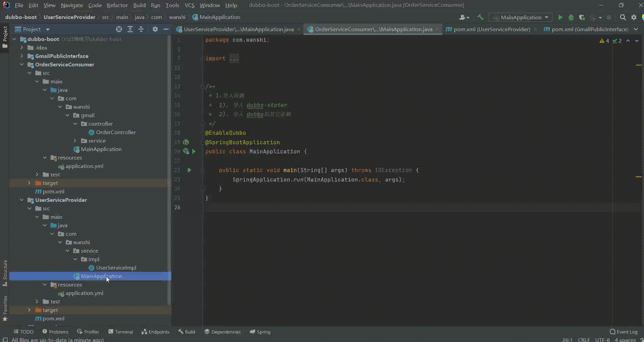Toggle the Dependencies tool window
644x342 pixels.
(222, 332)
